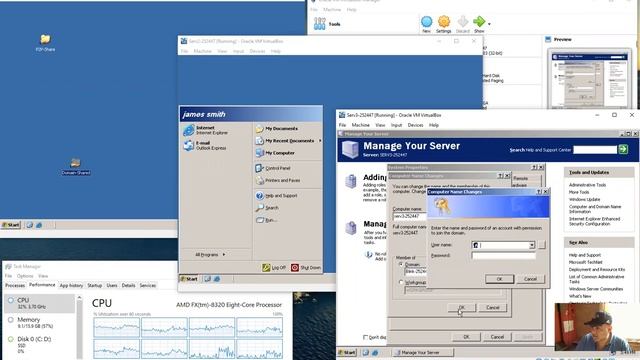Click the green Show arrow in VirtualBox

479,24
